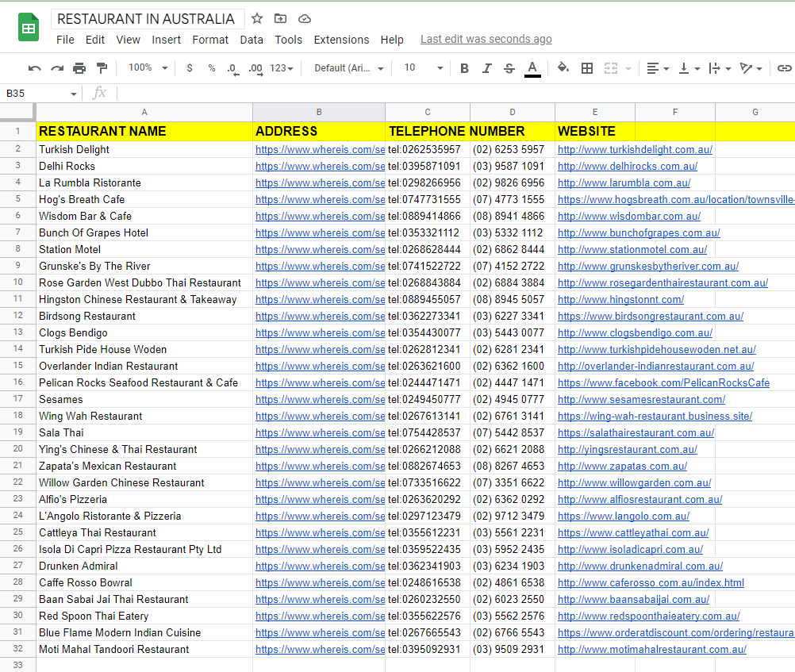The height and width of the screenshot is (672, 795).
Task: Open the Help menu
Action: (x=392, y=40)
